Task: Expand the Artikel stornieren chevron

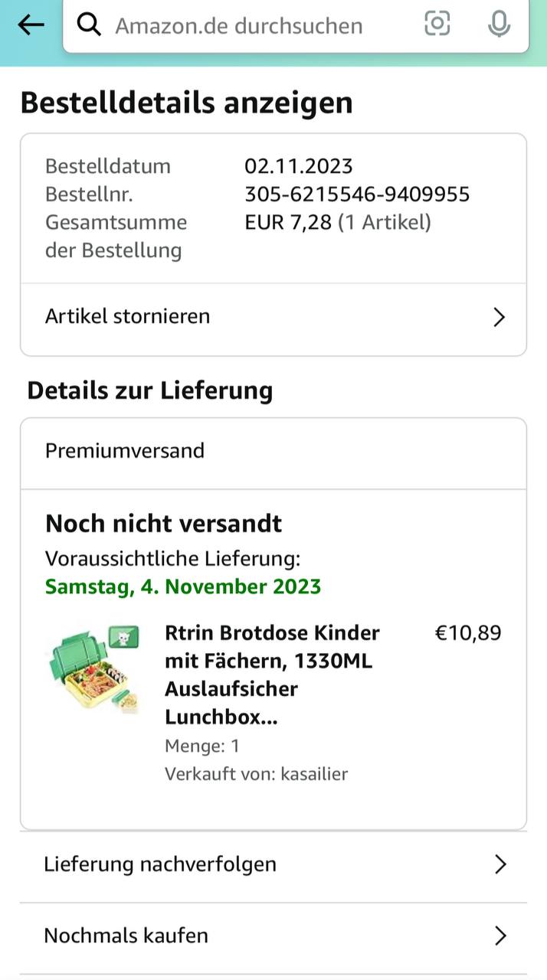Action: coord(499,317)
